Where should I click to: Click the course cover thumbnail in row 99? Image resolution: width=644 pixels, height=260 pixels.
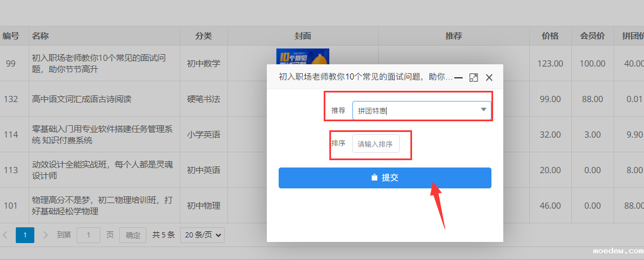tap(302, 57)
